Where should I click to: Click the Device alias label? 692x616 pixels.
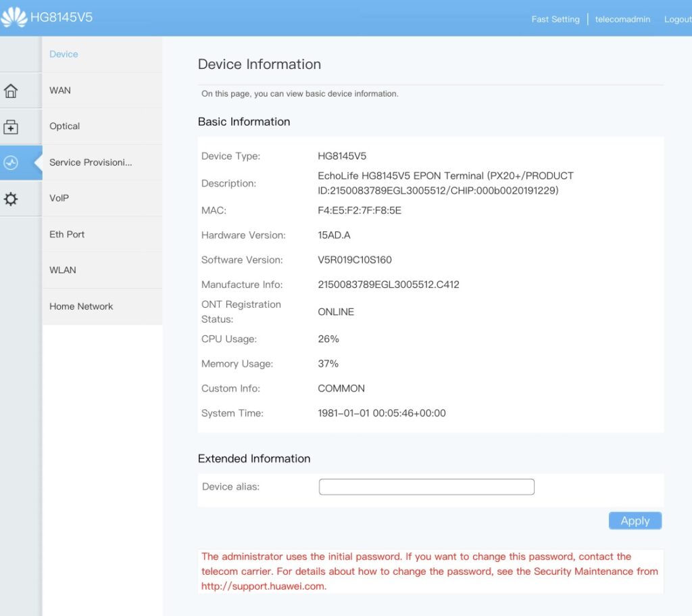point(230,487)
